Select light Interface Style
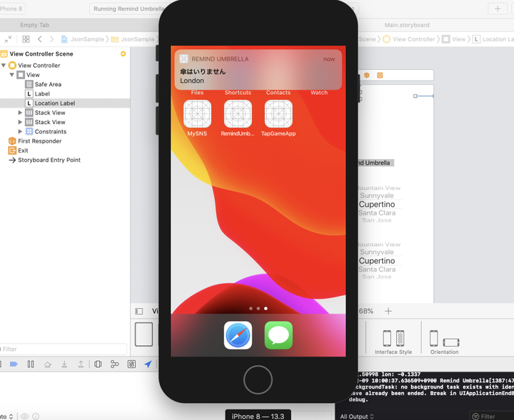The image size is (514, 420). pos(387,338)
